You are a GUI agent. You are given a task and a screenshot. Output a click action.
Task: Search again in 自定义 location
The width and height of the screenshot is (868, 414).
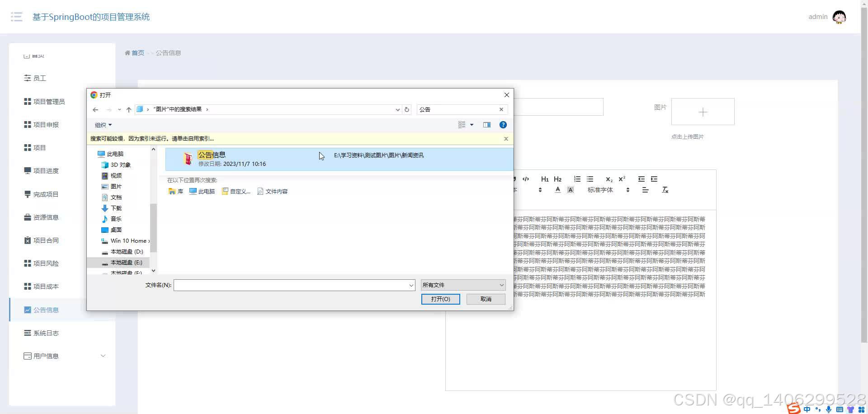point(236,192)
